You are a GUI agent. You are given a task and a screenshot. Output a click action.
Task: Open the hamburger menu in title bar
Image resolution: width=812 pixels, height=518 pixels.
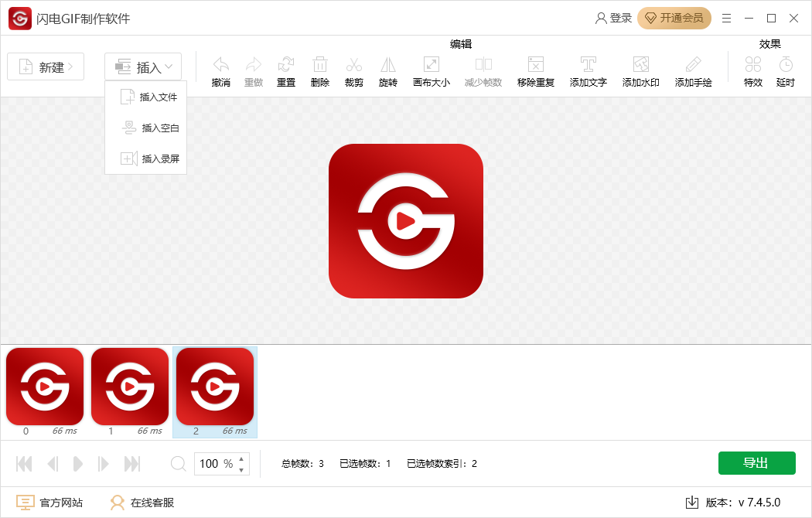click(x=727, y=18)
